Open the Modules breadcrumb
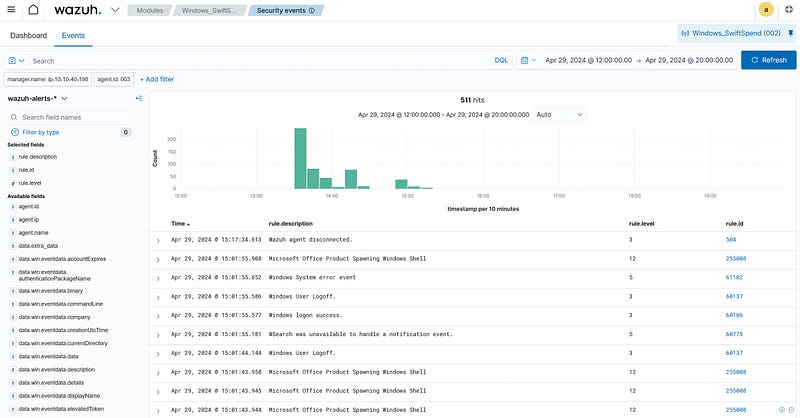 click(x=145, y=10)
